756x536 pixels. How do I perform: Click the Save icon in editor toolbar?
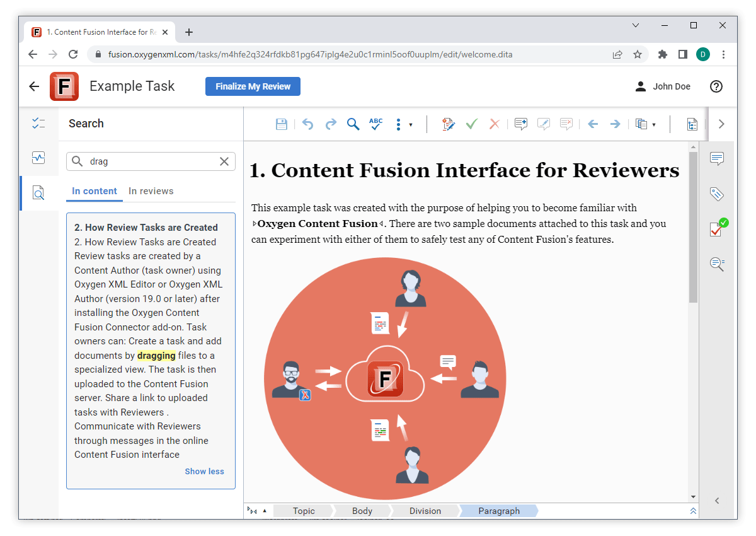coord(282,124)
